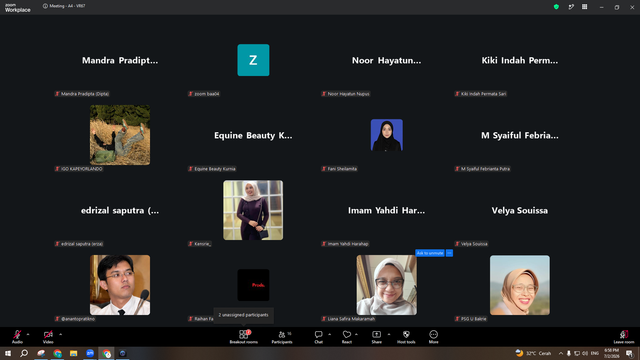Switch to the Zoom taskbar icon
Image resolution: width=640 pixels, height=360 pixels.
pyautogui.click(x=90, y=353)
